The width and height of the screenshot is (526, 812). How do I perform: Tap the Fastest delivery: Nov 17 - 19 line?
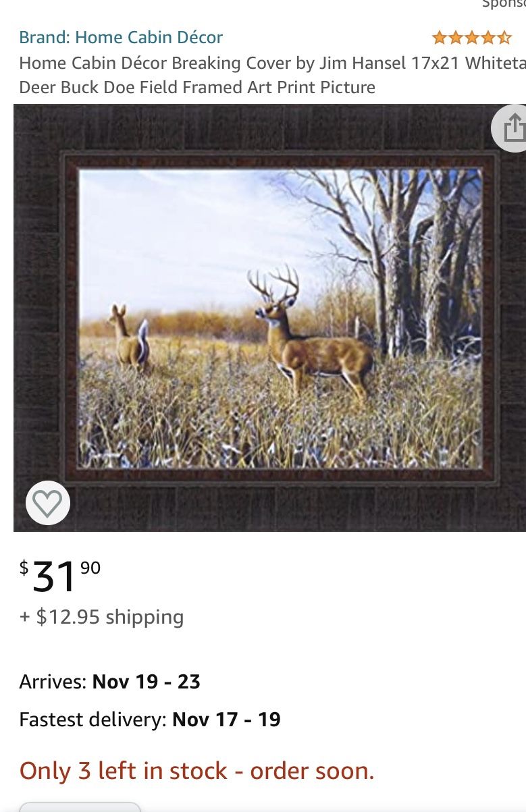[x=150, y=720]
